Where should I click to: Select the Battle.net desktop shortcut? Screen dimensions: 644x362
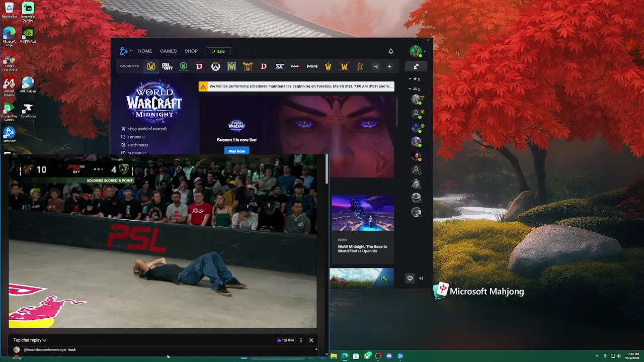coord(9,135)
